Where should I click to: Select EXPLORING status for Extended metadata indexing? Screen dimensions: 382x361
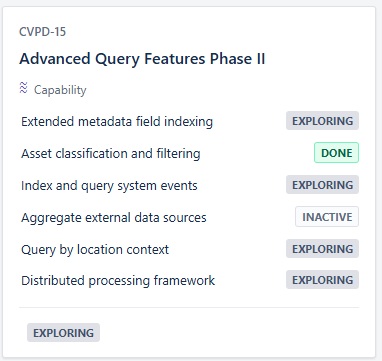point(322,121)
